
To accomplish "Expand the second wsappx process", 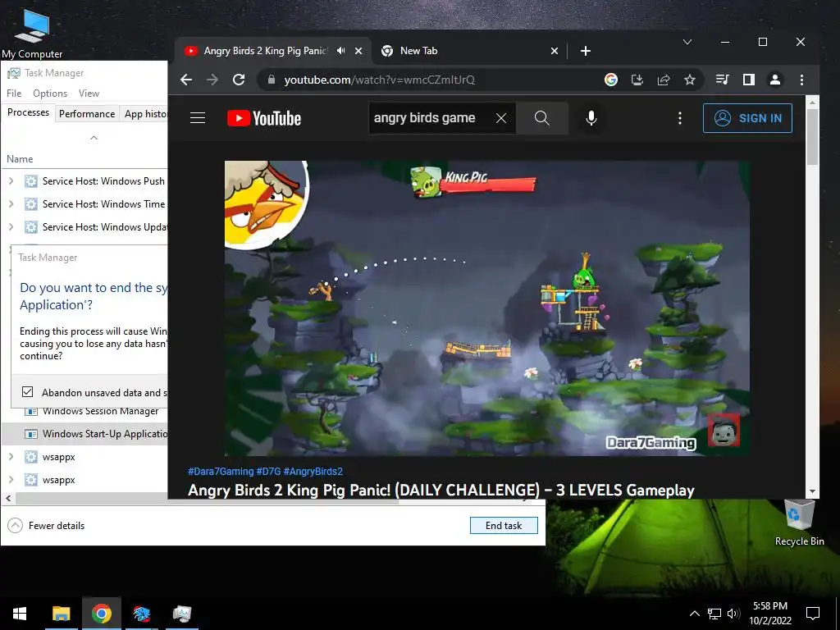I will [11, 480].
